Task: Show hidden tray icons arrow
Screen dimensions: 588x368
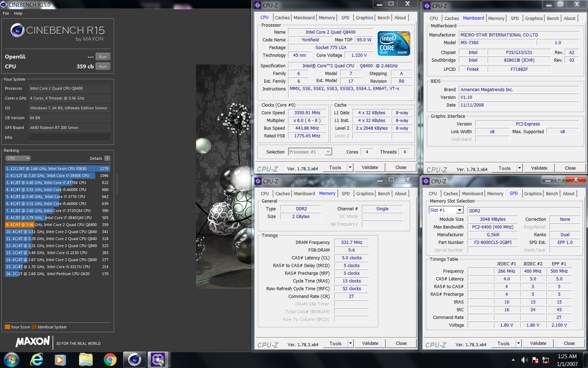Action: coord(513,360)
